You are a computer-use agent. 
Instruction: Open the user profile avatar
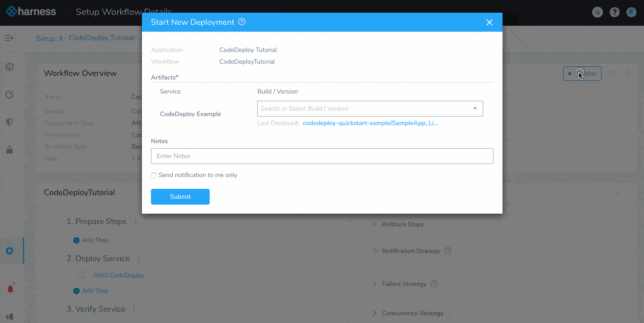(x=631, y=12)
